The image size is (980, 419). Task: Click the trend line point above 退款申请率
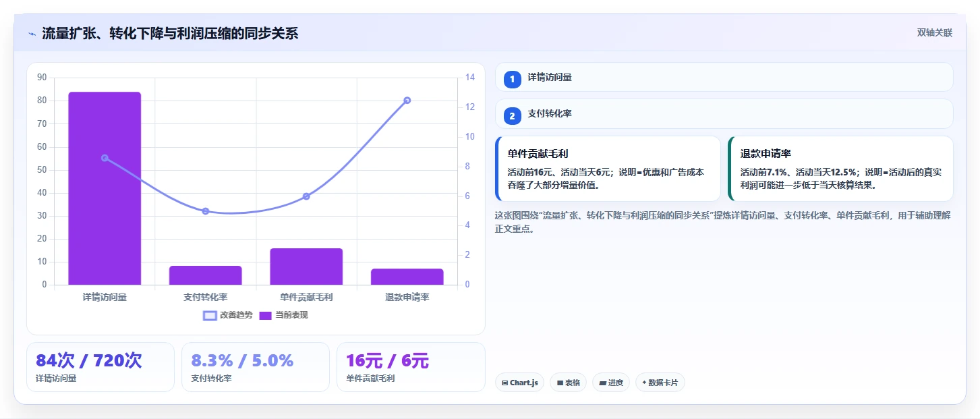coord(407,101)
